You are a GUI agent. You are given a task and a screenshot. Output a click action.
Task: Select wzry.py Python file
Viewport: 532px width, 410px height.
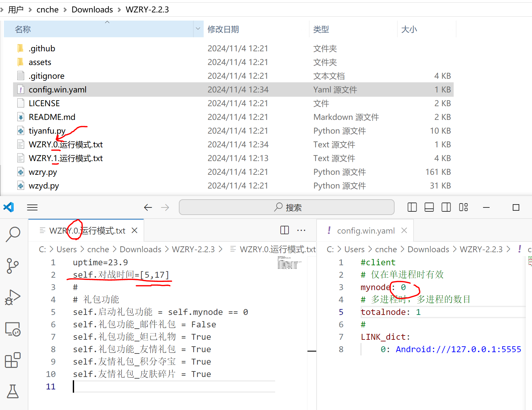(x=43, y=172)
